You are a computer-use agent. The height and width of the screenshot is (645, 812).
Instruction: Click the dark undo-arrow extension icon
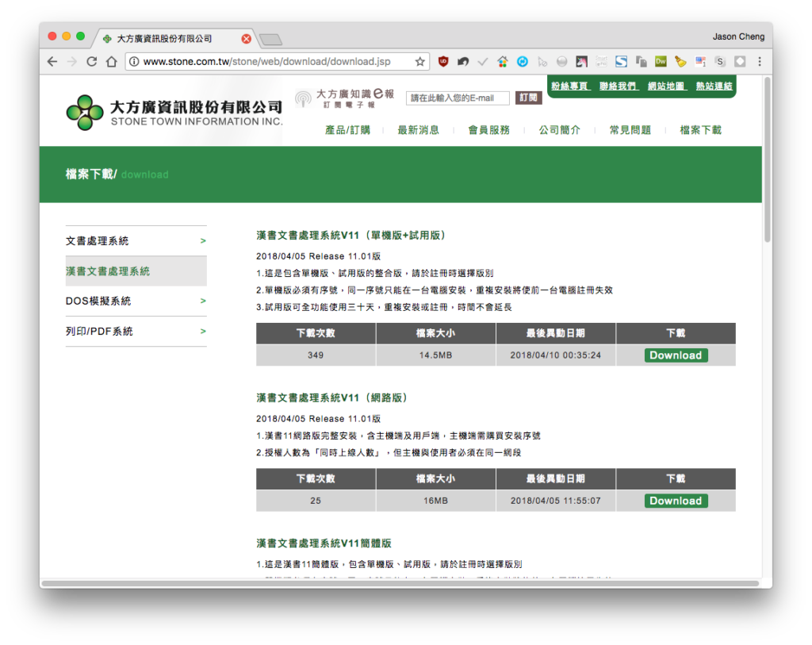[463, 62]
